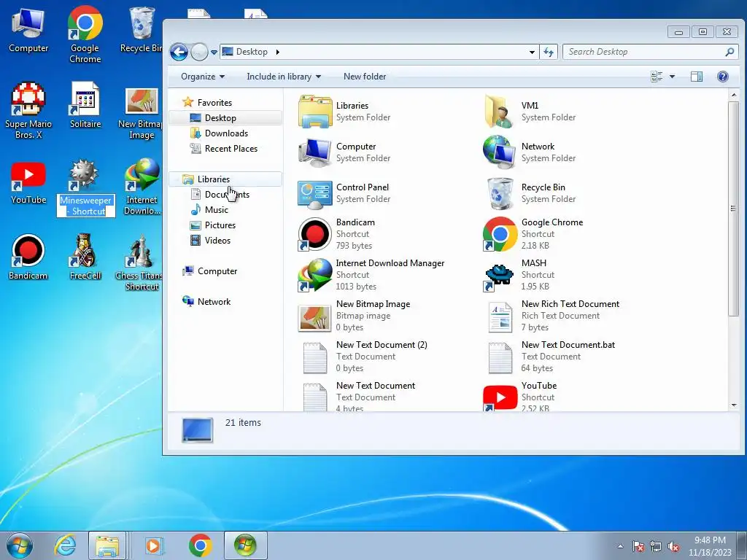The image size is (747, 560).
Task: Click the Search Desktop input field
Action: pyautogui.click(x=650, y=52)
